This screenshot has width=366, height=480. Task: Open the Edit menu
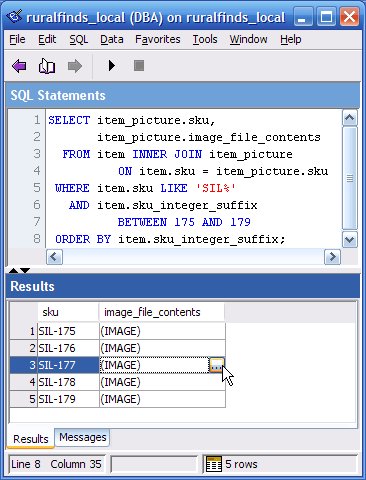pos(47,39)
